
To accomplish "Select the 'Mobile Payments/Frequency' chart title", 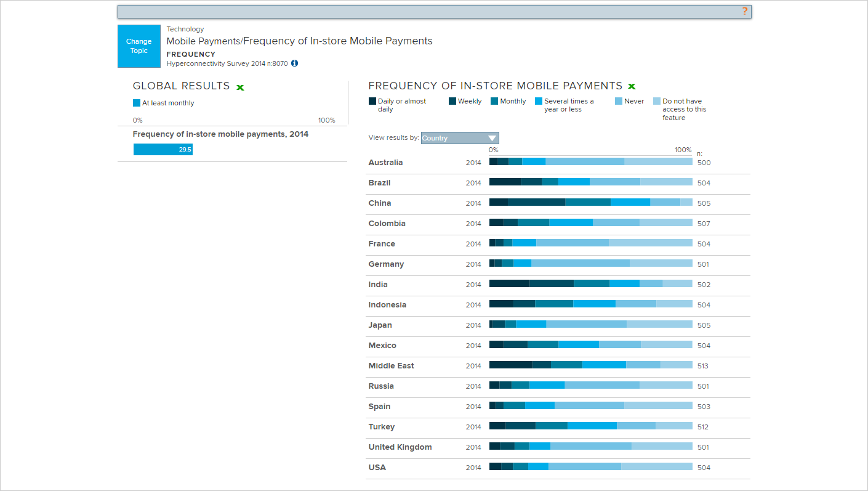I will 300,41.
